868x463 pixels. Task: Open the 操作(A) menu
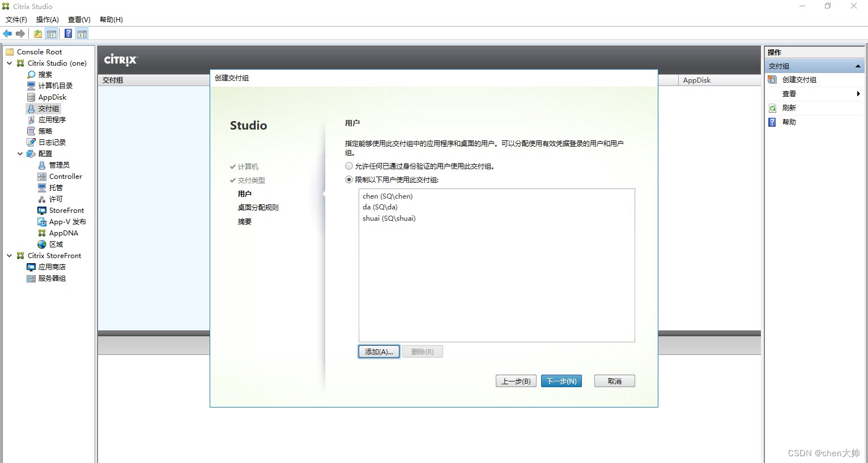coord(48,20)
